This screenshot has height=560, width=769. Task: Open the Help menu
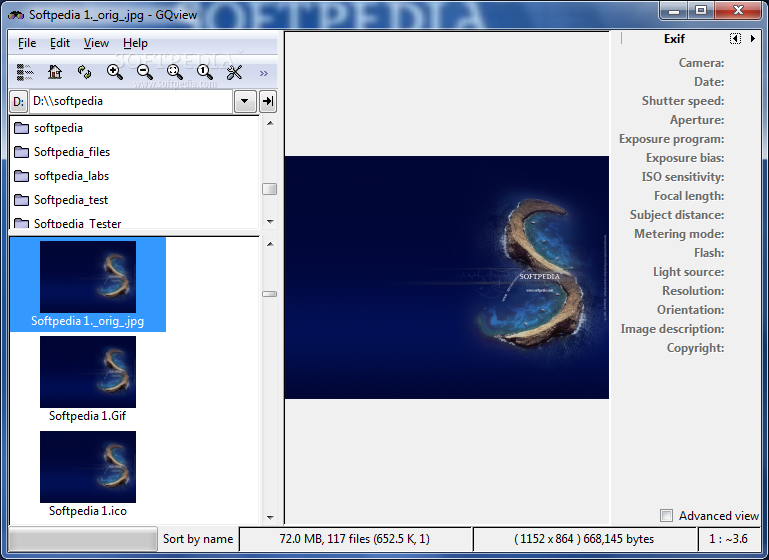[135, 43]
